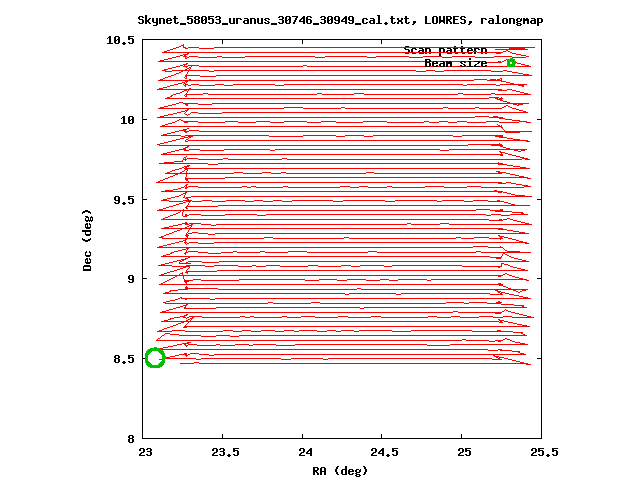Click the y-axis tick label 9.5

coord(124,200)
